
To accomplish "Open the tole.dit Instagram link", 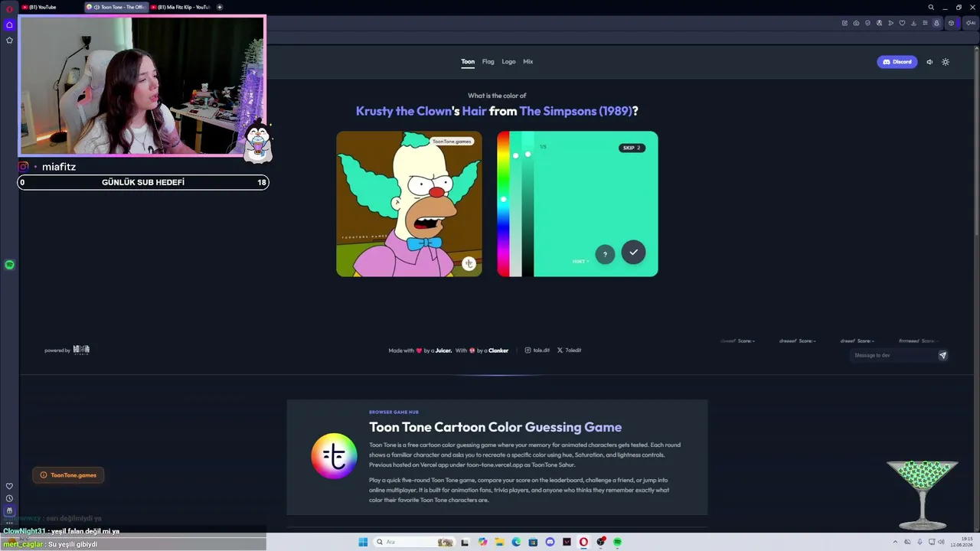I will pos(537,350).
